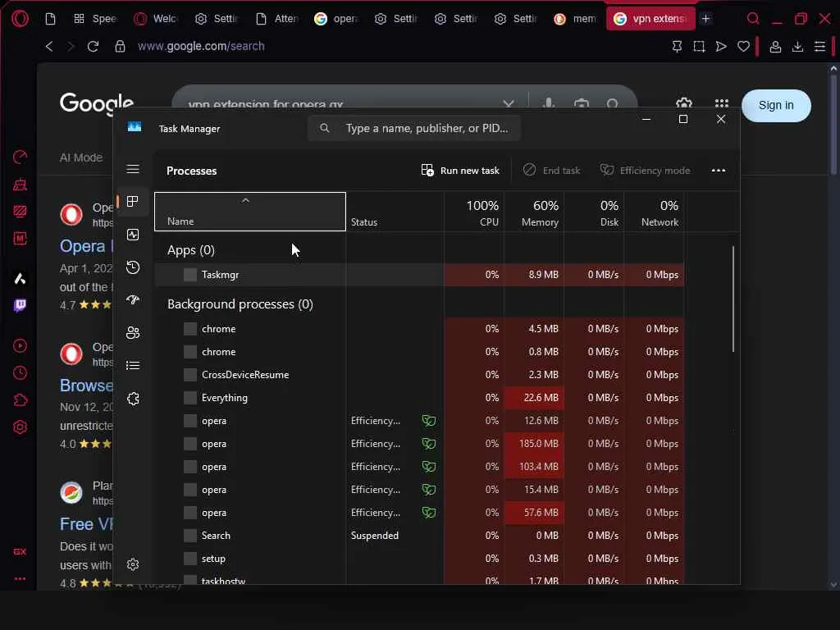This screenshot has width=840, height=630.
Task: Switch to the 'mem' tab
Action: [x=575, y=19]
